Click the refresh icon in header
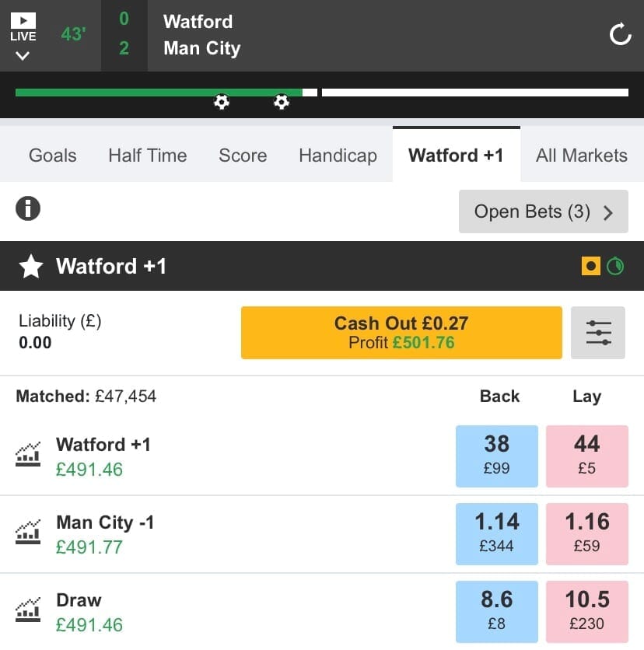This screenshot has height=650, width=644. [620, 34]
